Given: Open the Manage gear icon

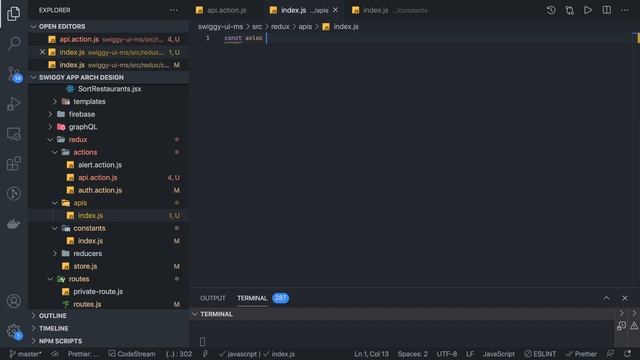Looking at the screenshot, I should pos(14,331).
